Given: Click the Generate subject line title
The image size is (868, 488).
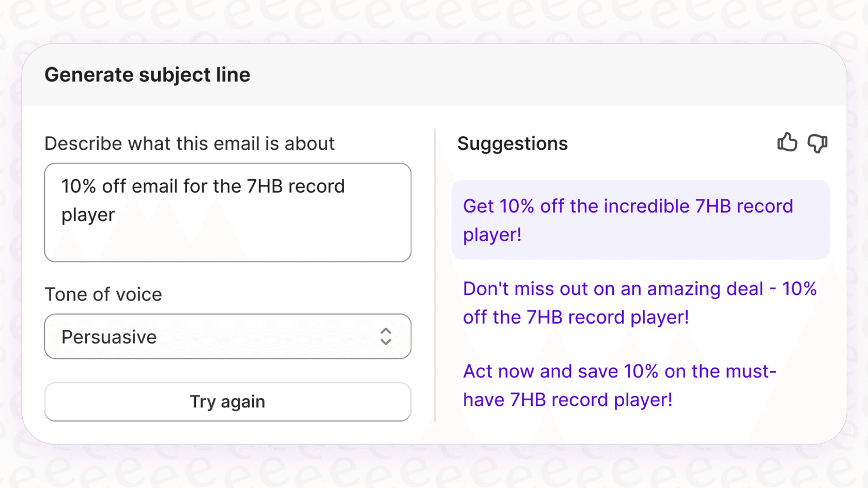Looking at the screenshot, I should pos(148,74).
